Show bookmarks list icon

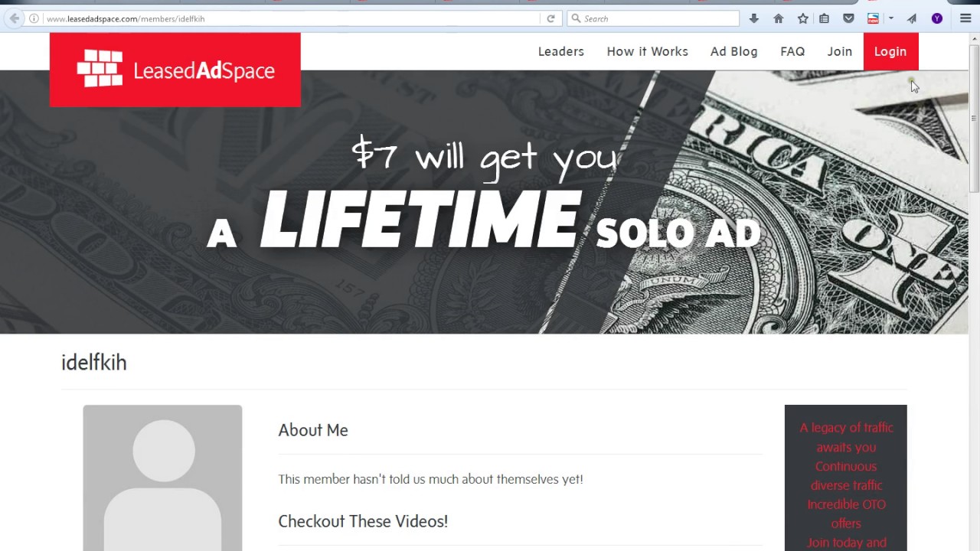[824, 18]
